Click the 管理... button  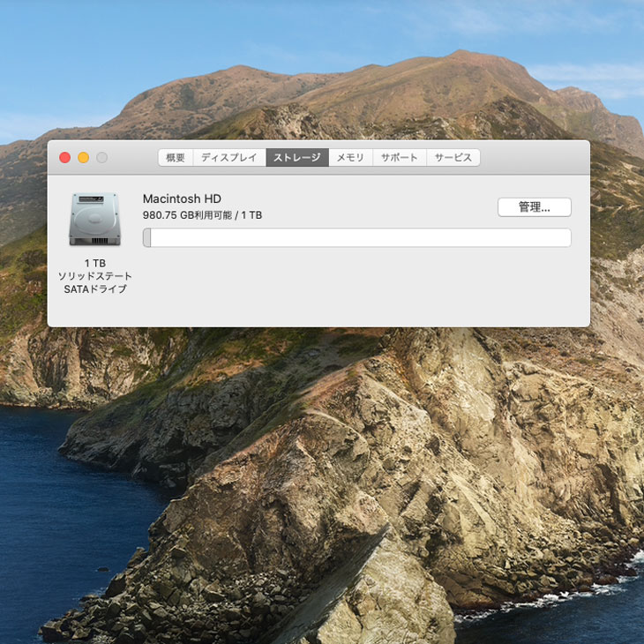point(534,207)
